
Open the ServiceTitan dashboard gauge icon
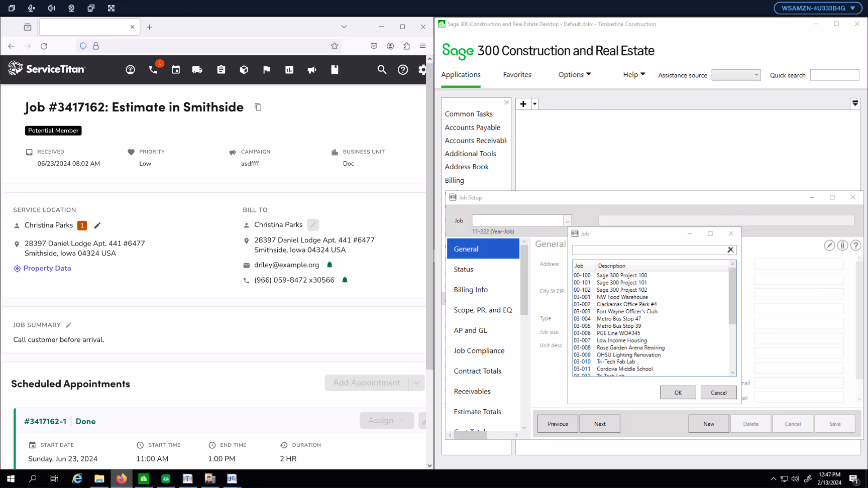(x=131, y=70)
